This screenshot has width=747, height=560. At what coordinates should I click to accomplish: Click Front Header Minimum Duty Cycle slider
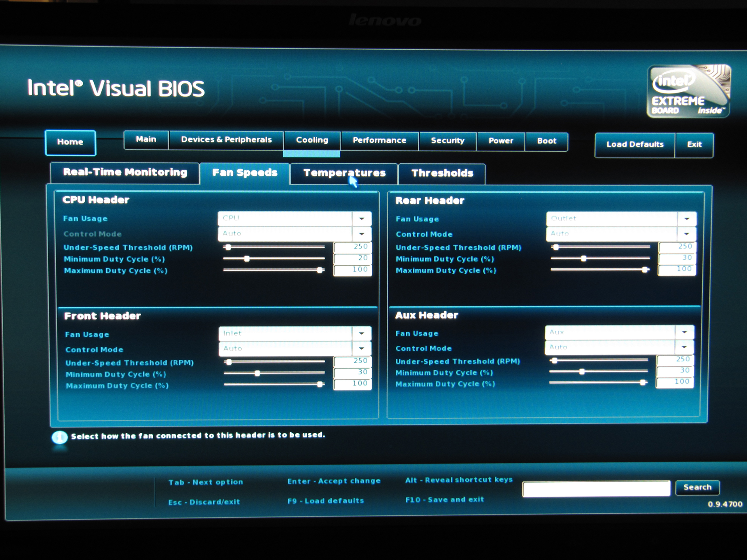point(274,373)
